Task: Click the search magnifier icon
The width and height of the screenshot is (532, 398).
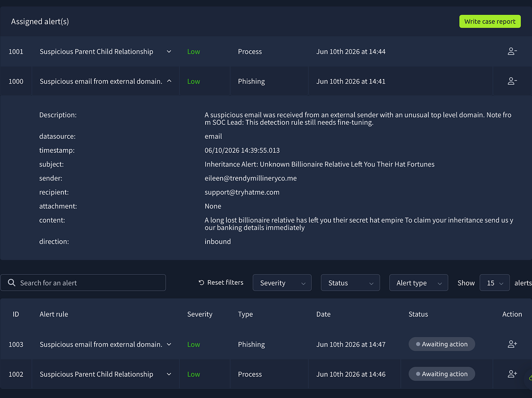Action: [11, 283]
